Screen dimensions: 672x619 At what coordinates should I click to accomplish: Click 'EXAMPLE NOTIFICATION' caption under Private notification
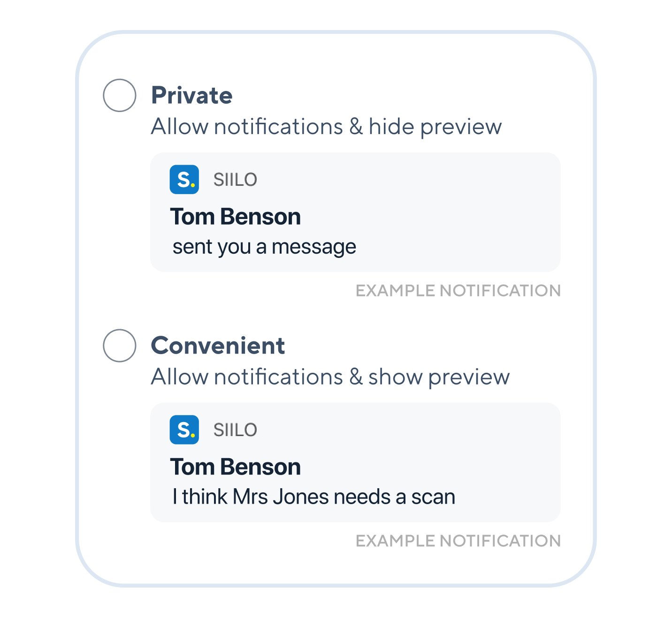click(458, 291)
